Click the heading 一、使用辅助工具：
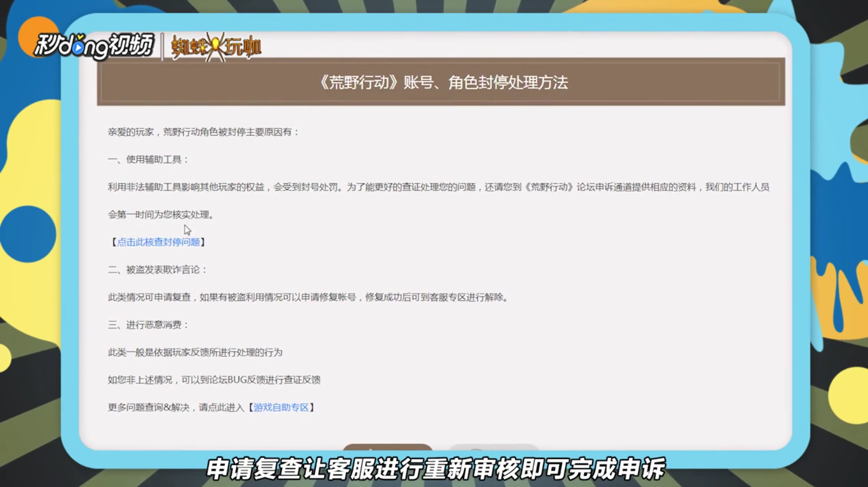This screenshot has width=868, height=487. [x=149, y=159]
